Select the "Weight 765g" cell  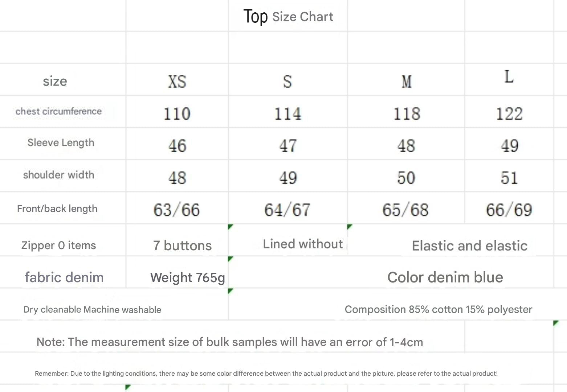(187, 277)
